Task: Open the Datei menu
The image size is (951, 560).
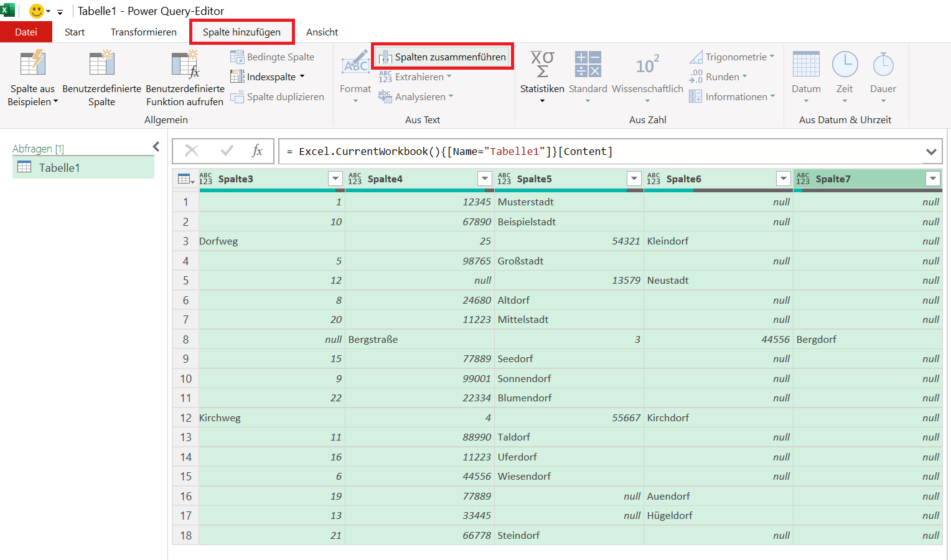Action: tap(26, 32)
